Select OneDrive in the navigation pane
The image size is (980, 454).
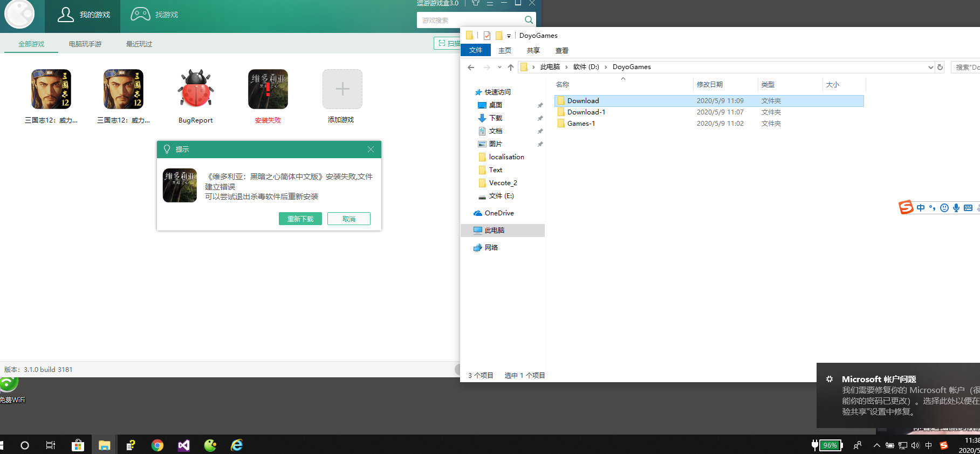(494, 213)
